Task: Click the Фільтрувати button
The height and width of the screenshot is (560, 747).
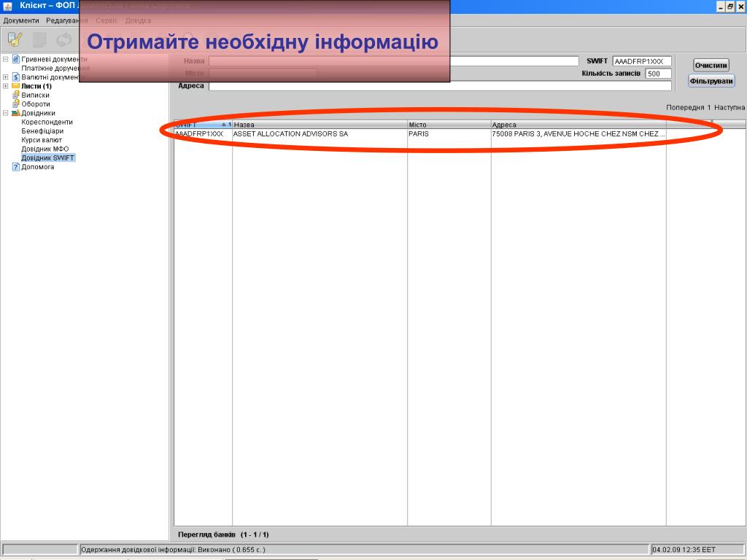Action: [x=711, y=81]
